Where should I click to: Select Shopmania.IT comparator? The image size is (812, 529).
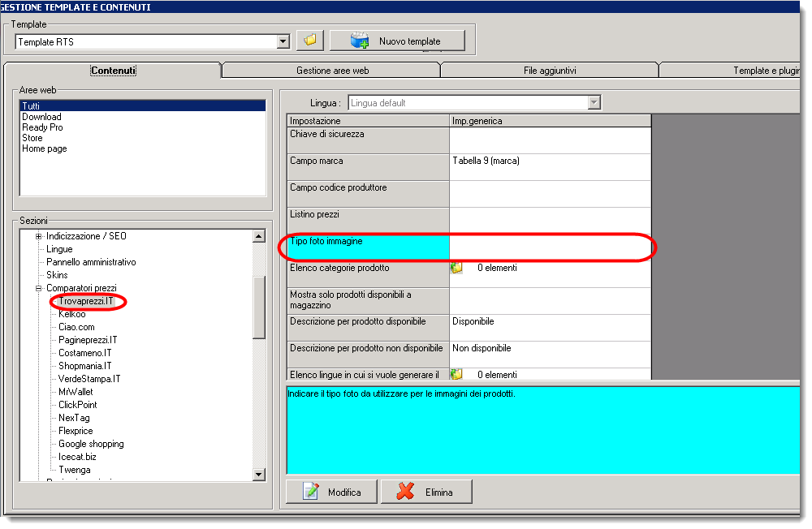point(85,366)
